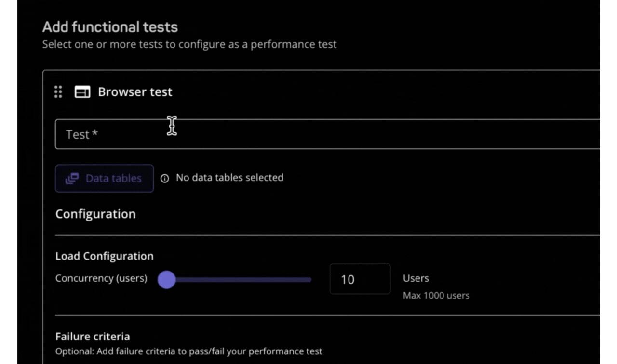The image size is (617, 364).
Task: Expand the Load Configuration section
Action: coord(104,256)
